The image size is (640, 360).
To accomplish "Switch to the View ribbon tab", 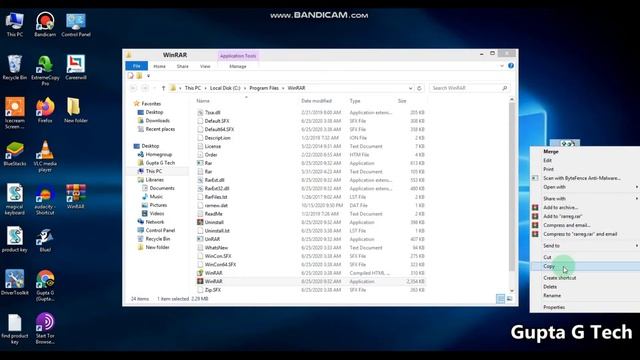I will (205, 66).
